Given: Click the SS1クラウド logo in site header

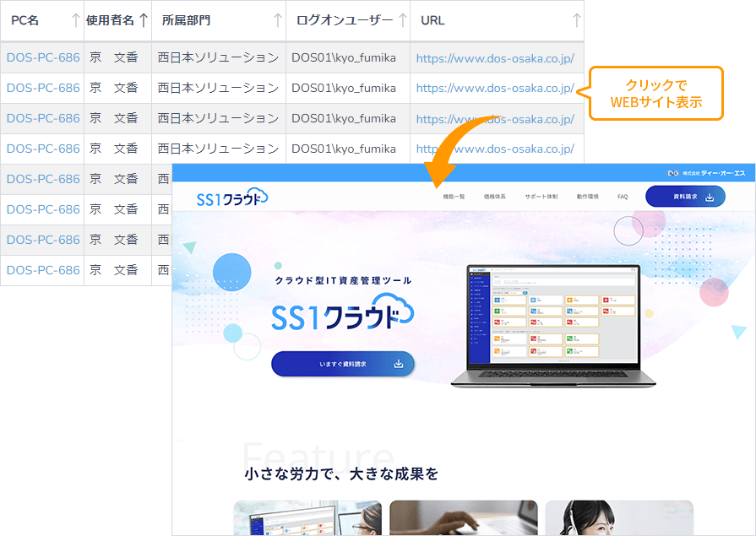Looking at the screenshot, I should coord(232,198).
